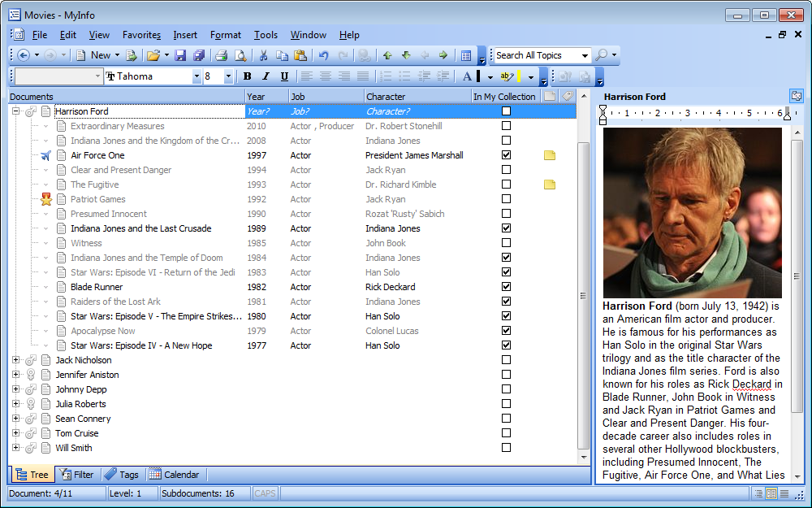Click the green Move Right arrow
Viewport: 812px width, 508px height.
click(443, 55)
